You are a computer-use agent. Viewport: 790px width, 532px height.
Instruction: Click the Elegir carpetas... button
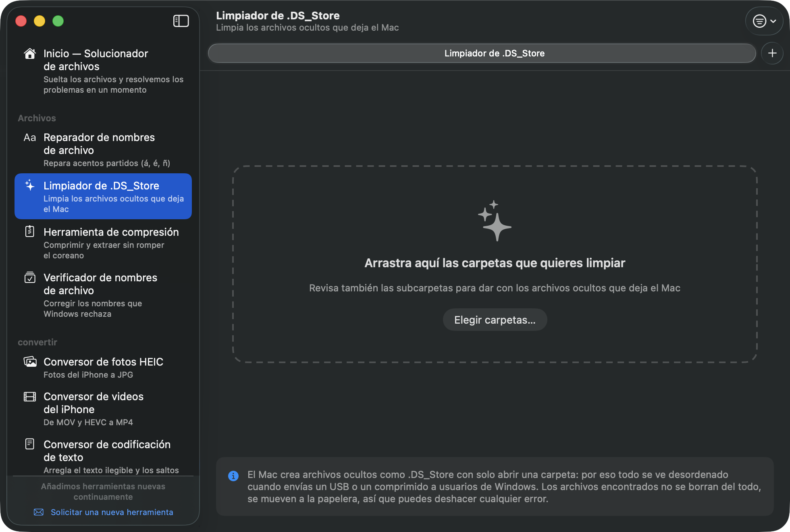tap(495, 320)
